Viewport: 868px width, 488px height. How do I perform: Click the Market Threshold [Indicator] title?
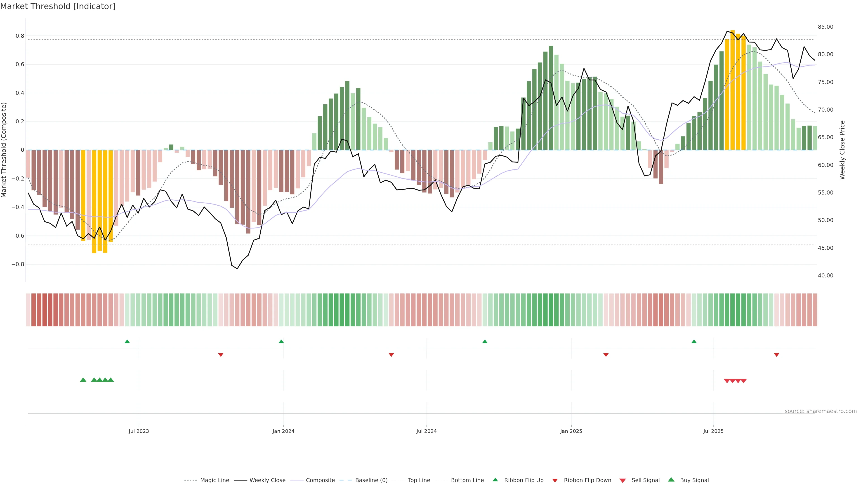click(58, 6)
